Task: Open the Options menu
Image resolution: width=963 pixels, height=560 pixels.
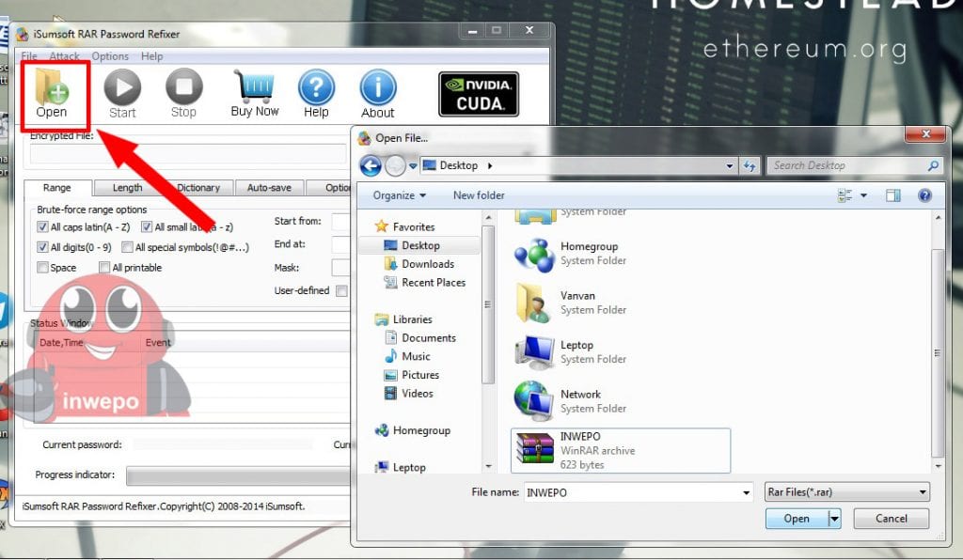Action: coord(111,55)
